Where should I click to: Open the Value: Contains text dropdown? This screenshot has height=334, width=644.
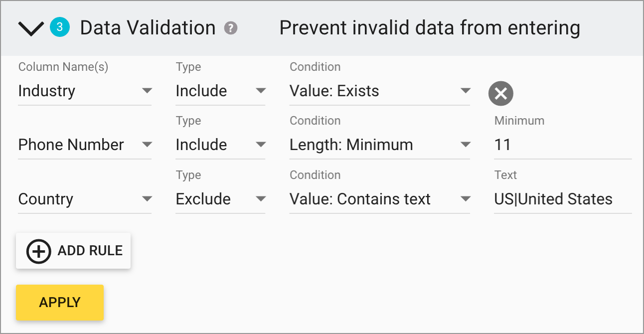[x=379, y=199]
